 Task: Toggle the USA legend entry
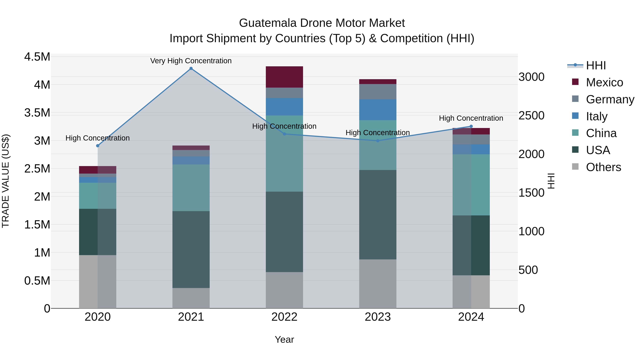(x=591, y=150)
